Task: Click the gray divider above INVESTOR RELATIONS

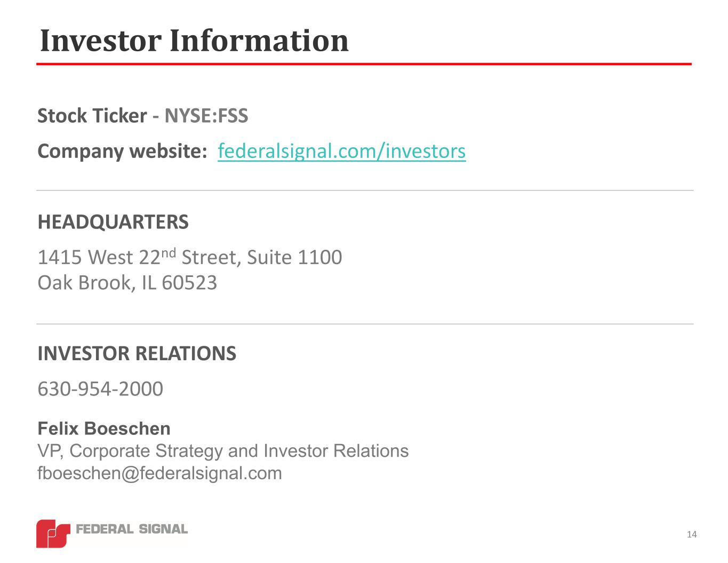Action: coord(365,323)
